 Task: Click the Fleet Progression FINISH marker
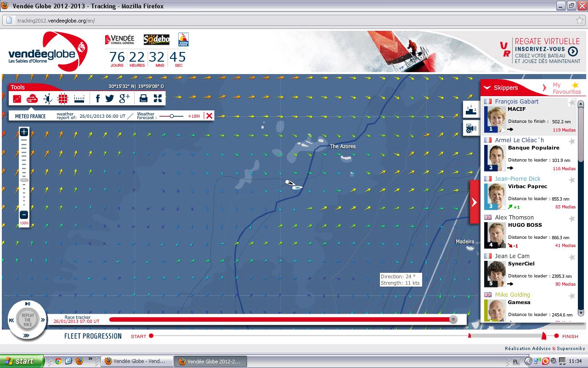(x=557, y=336)
